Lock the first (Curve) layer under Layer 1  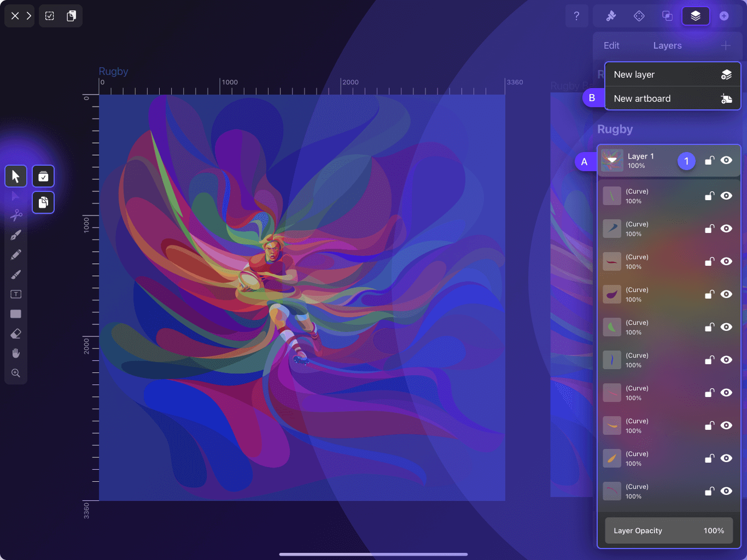click(x=709, y=196)
